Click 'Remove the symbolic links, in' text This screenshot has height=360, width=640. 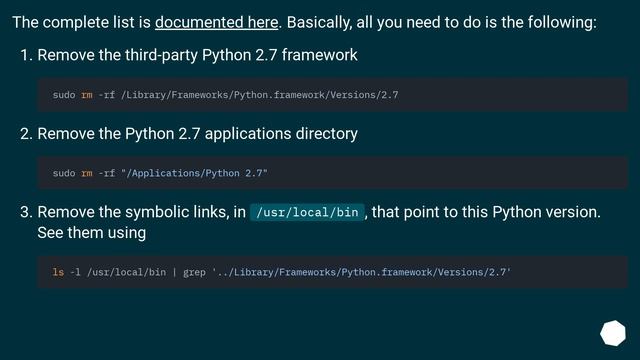142,212
